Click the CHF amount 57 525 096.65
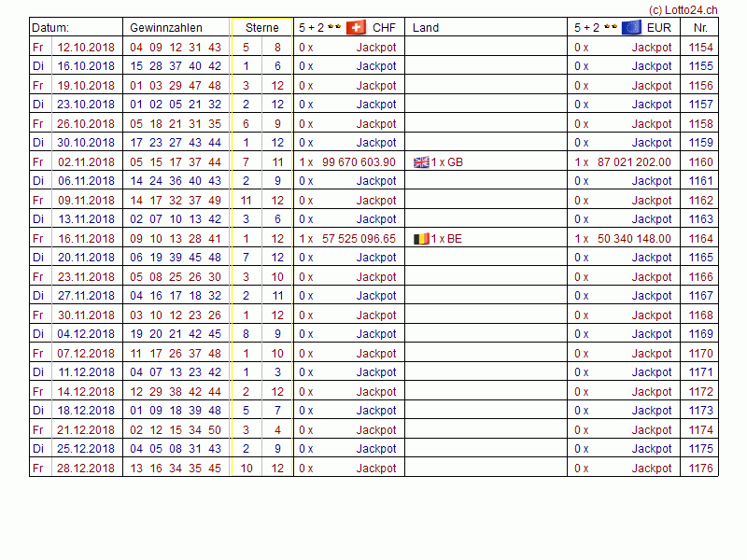Viewport: 747px width, 560px height. [359, 239]
